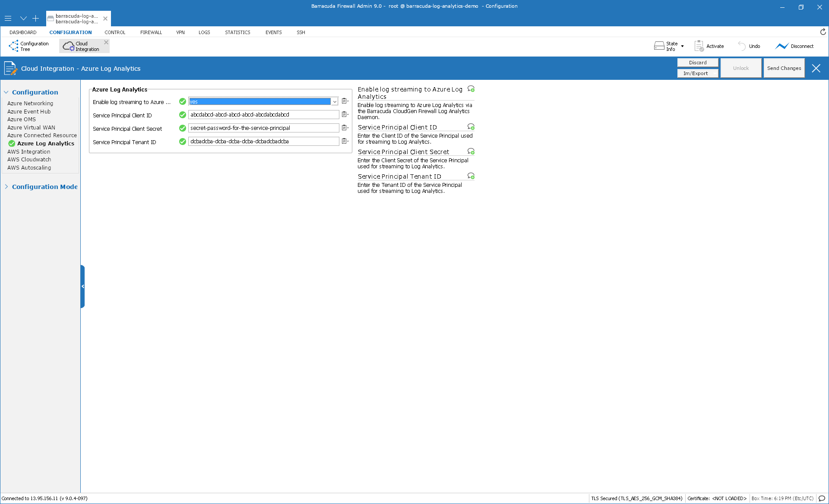Switch to the SSH tab
829x504 pixels.
click(301, 32)
